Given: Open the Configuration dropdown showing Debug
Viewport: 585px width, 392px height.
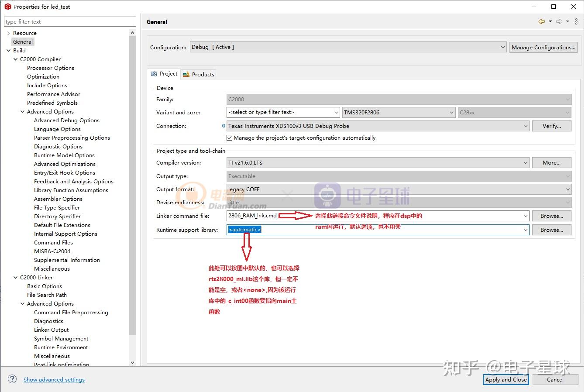Looking at the screenshot, I should click(x=503, y=47).
